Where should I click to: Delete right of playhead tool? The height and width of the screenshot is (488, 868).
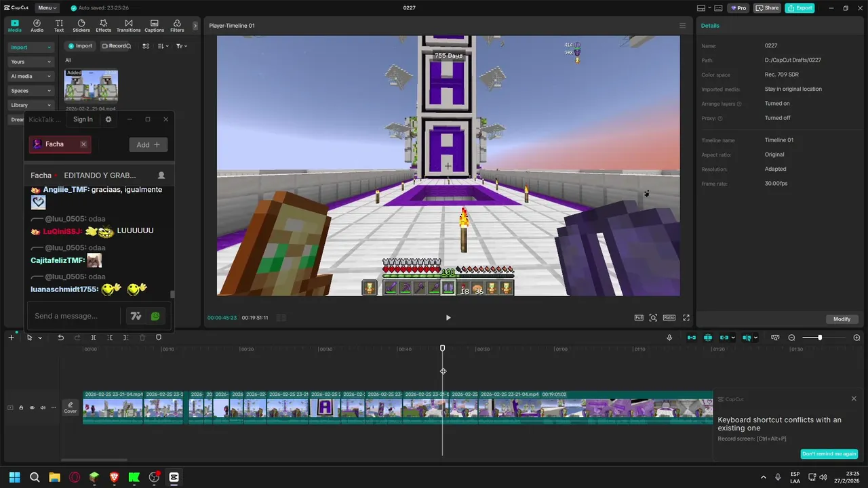[x=126, y=338]
